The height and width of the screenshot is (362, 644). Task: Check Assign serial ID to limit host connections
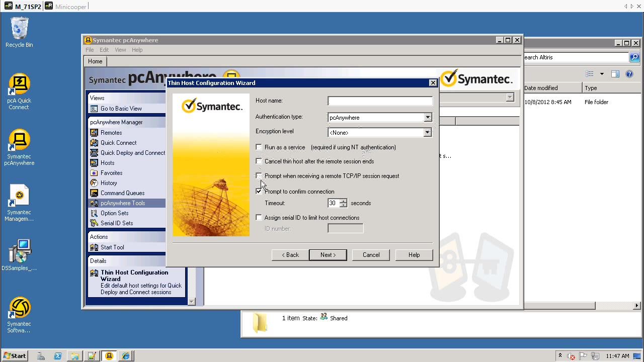coord(259,217)
